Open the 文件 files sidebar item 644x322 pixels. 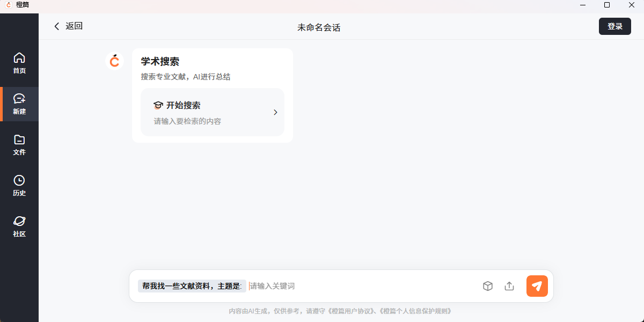pos(19,145)
